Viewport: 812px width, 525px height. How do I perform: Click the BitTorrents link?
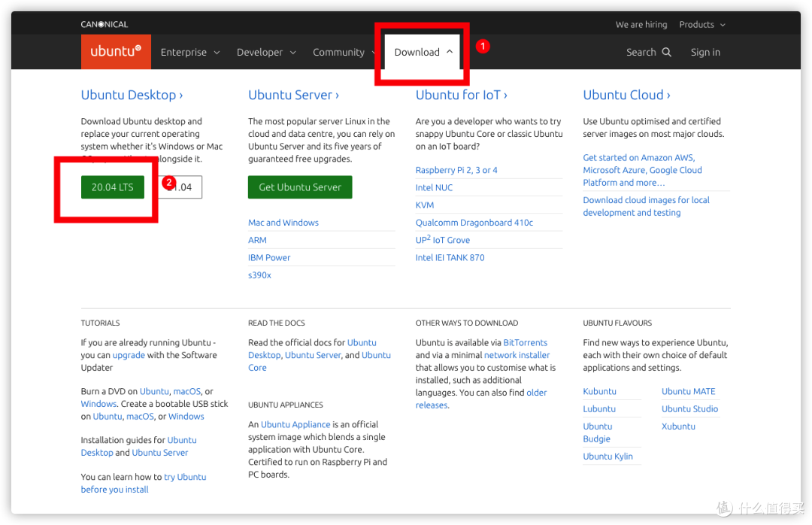(x=525, y=342)
